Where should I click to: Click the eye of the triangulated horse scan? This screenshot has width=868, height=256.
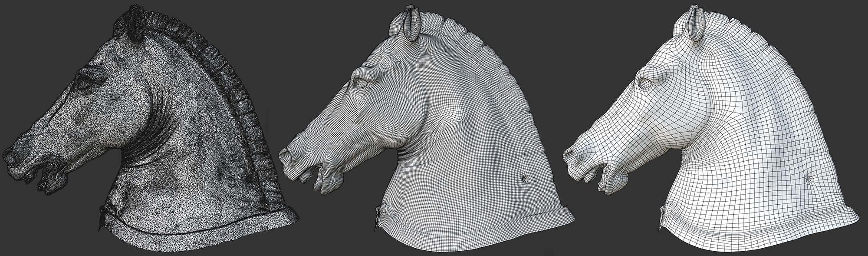tap(84, 82)
